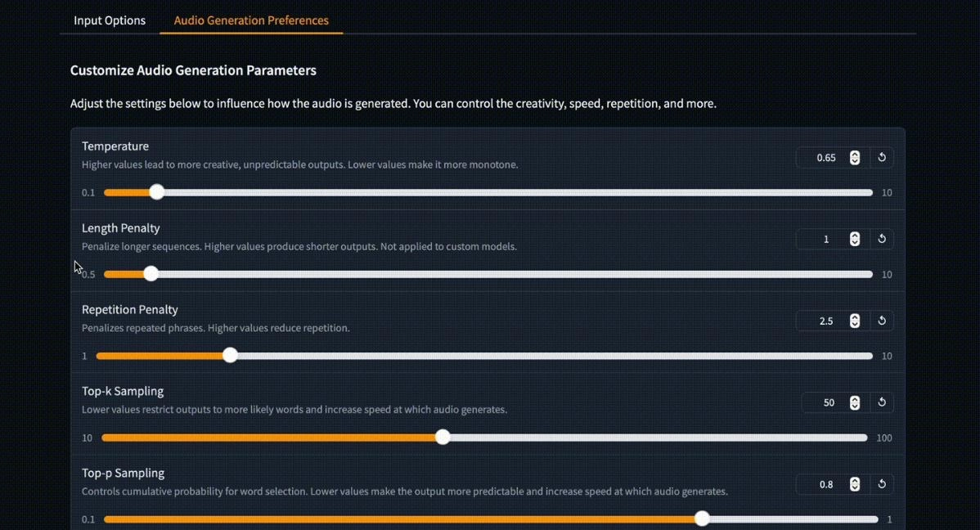Reset the Repetition Penalty value
The height and width of the screenshot is (530, 980).
click(x=882, y=321)
